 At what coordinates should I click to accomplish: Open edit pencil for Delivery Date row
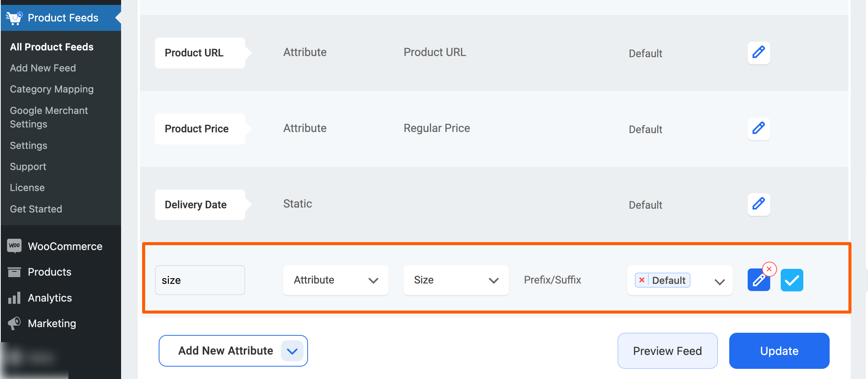pyautogui.click(x=759, y=205)
